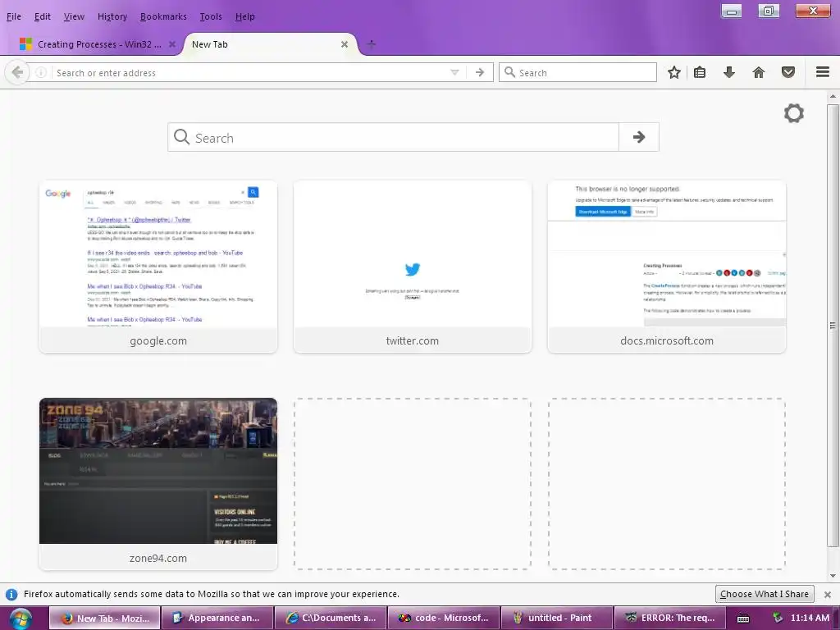The image size is (840, 630).
Task: Open the Tools menu
Action: click(211, 16)
